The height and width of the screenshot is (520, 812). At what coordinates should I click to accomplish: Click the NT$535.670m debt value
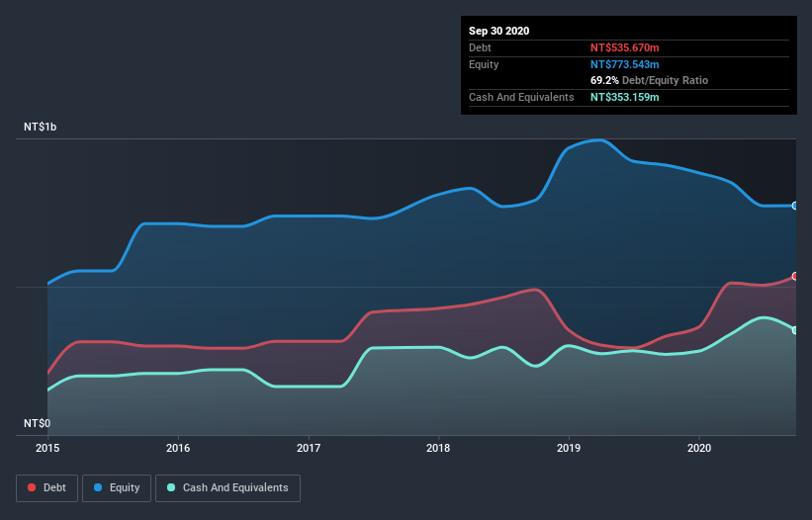624,47
